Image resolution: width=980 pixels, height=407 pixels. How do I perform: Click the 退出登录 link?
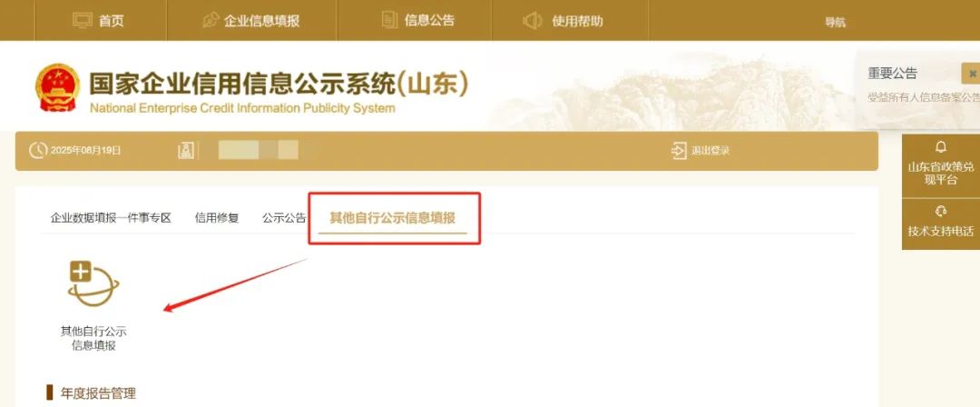(710, 151)
